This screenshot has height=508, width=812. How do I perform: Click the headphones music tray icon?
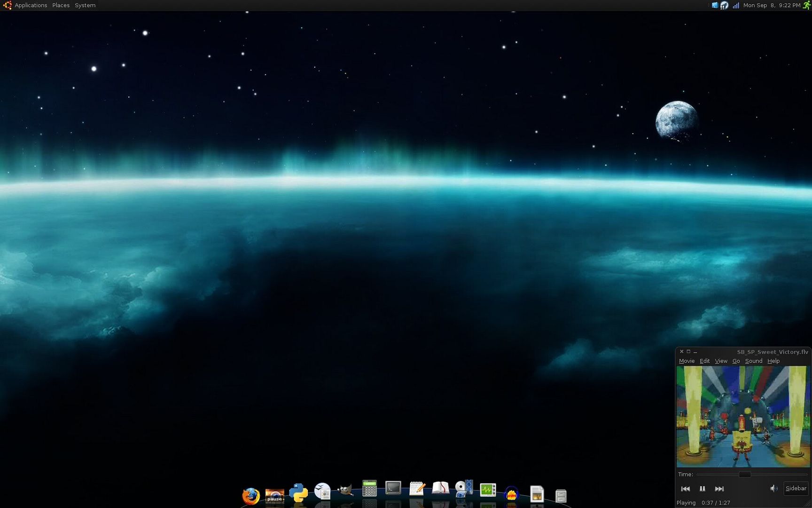tap(724, 5)
